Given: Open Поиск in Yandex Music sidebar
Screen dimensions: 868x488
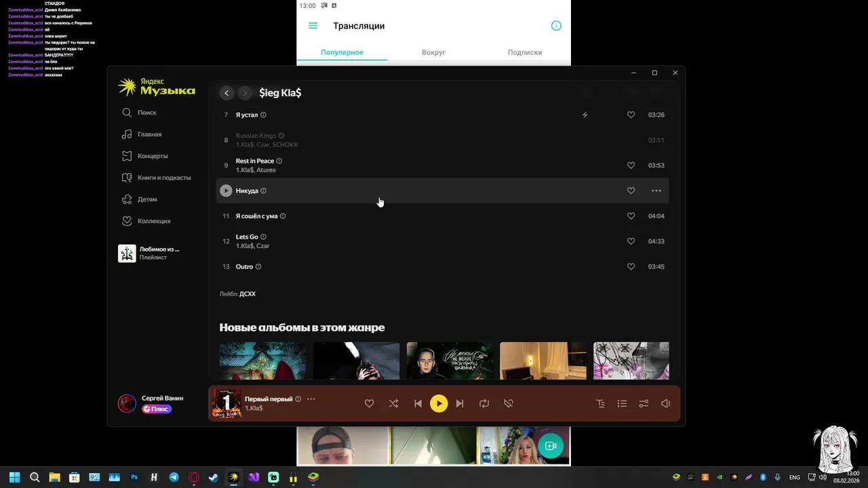Looking at the screenshot, I should [x=139, y=113].
